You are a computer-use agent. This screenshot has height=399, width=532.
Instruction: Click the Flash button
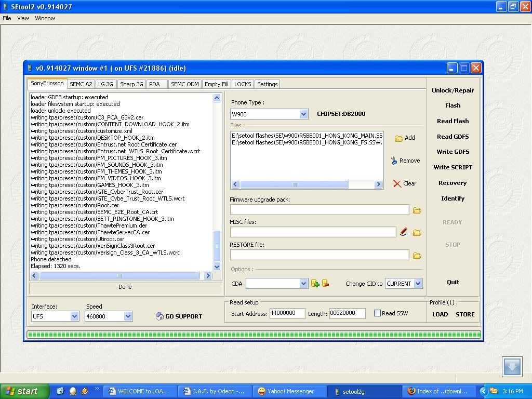(x=453, y=105)
